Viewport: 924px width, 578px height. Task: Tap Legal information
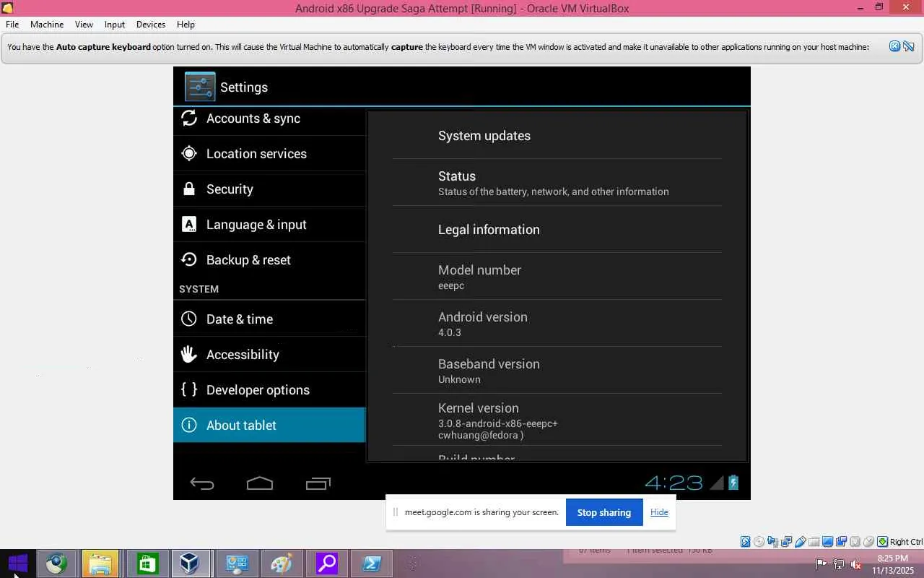[557, 230]
